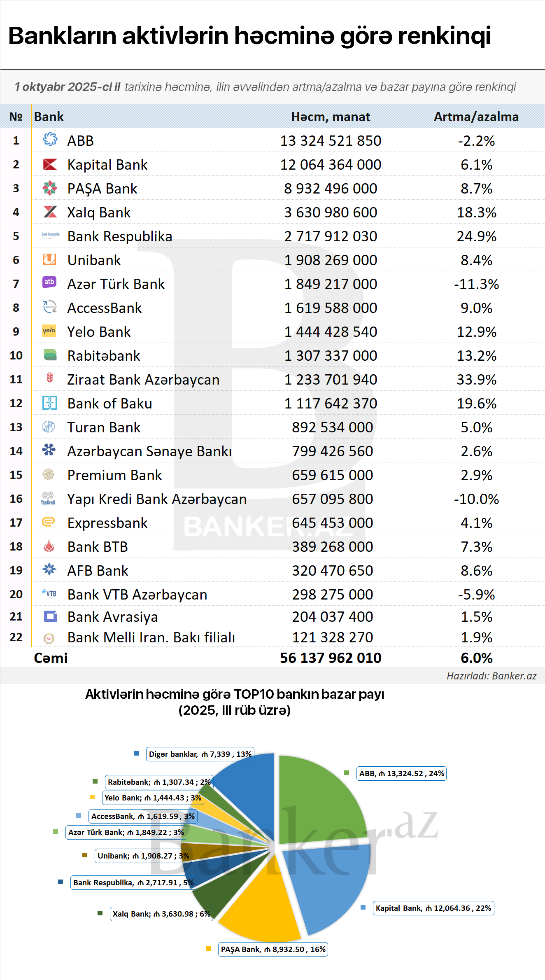
Task: Click the Kapital Bank red logo
Action: click(50, 164)
